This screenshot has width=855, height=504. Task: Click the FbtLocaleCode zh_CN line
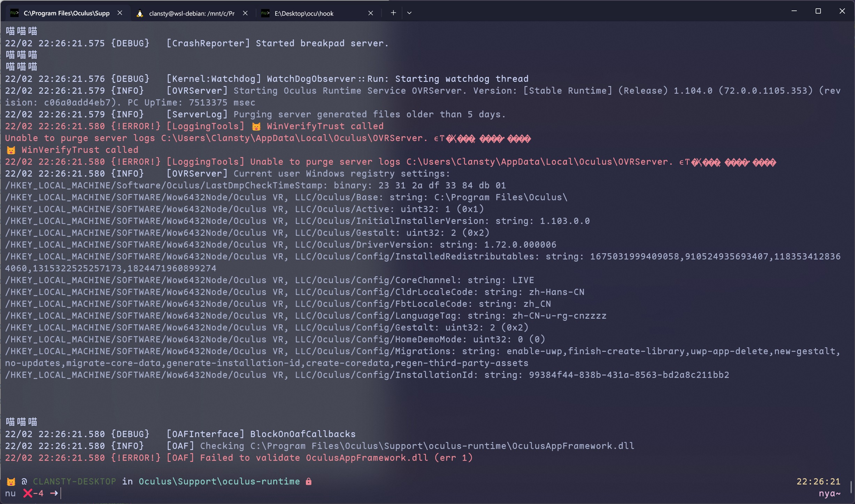coord(278,304)
